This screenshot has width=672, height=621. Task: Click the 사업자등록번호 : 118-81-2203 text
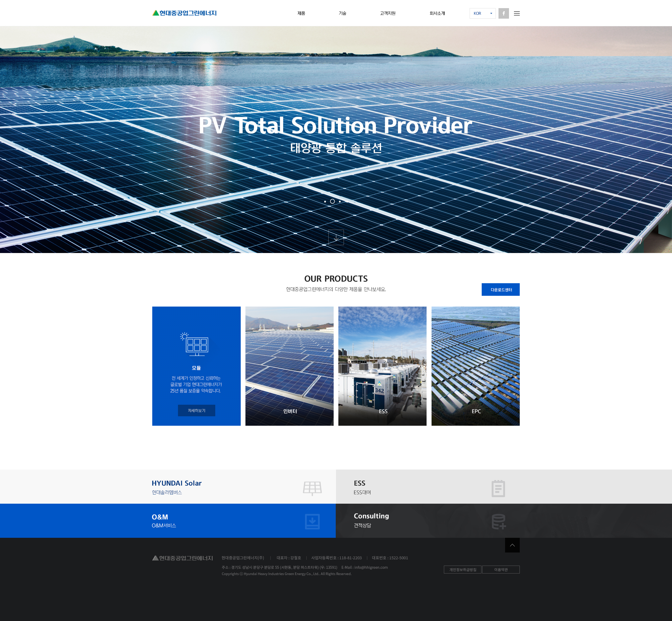[x=336, y=558]
